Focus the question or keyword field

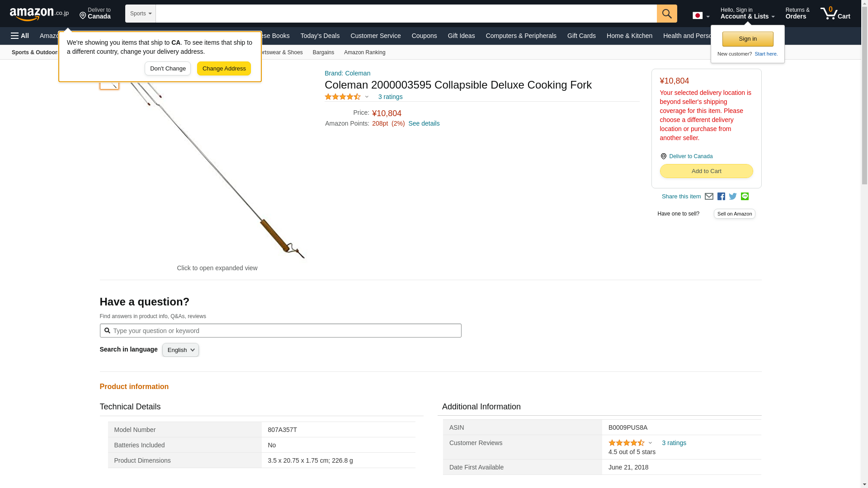[x=285, y=331]
